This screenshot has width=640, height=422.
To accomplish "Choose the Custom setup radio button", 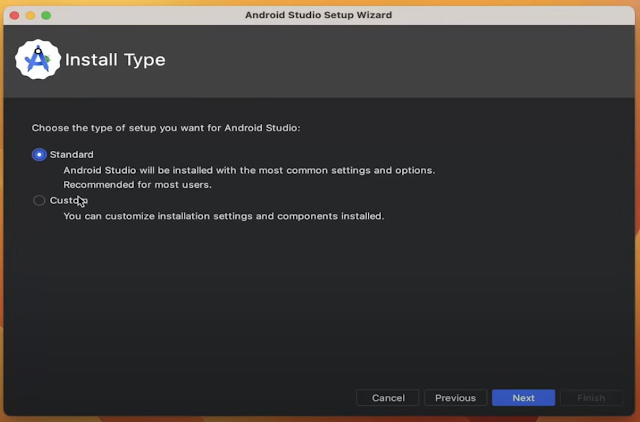I will click(39, 200).
